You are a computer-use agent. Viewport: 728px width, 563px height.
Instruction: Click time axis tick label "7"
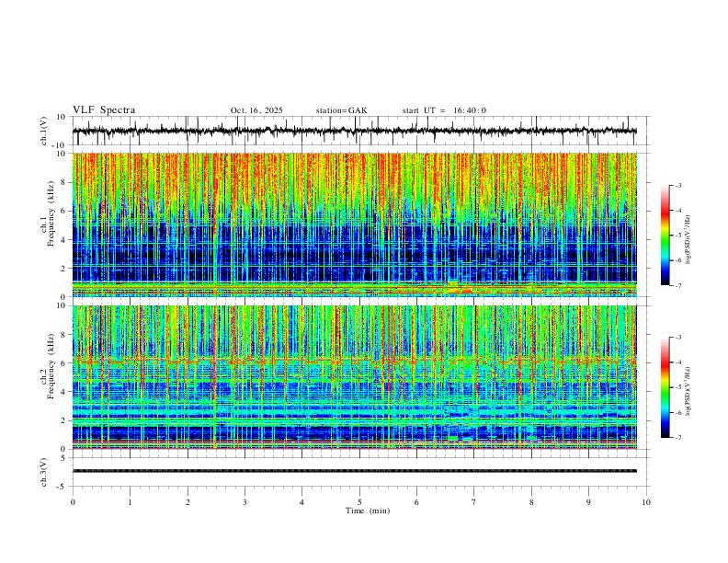click(474, 502)
